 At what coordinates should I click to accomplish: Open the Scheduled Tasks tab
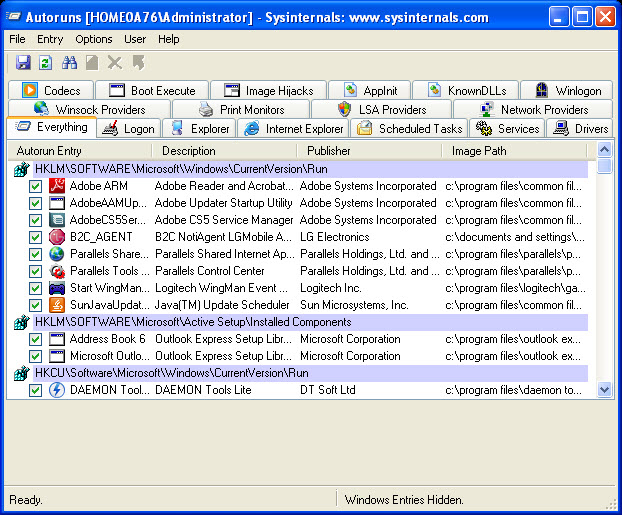click(409, 129)
